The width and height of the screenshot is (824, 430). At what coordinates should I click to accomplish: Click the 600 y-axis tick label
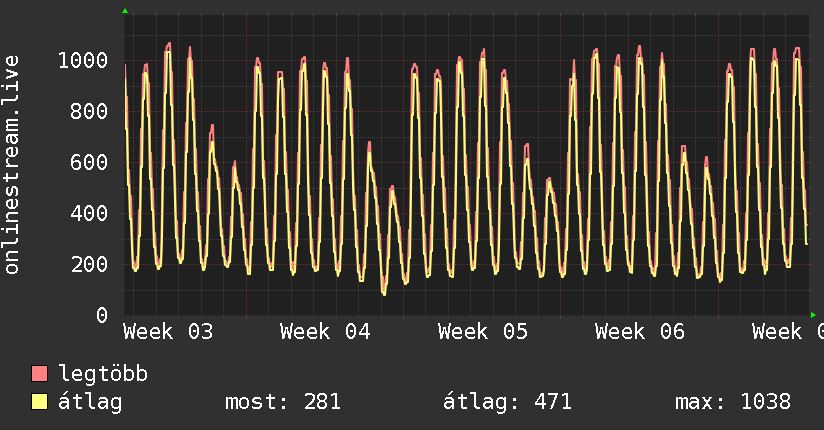click(89, 163)
